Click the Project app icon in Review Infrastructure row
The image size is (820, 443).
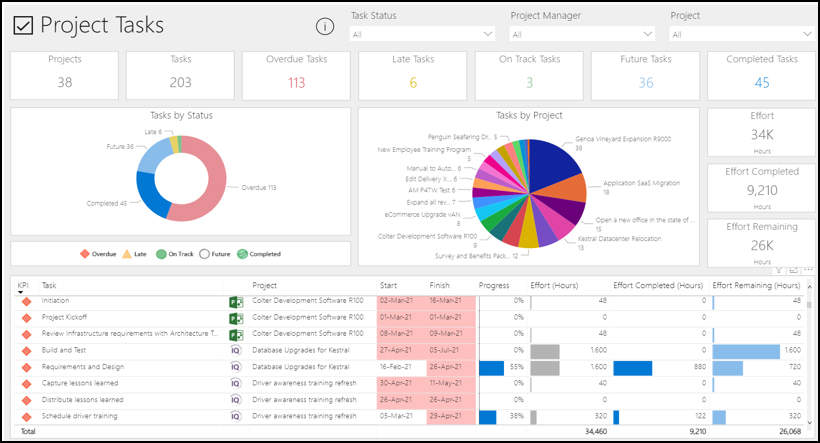coord(236,335)
